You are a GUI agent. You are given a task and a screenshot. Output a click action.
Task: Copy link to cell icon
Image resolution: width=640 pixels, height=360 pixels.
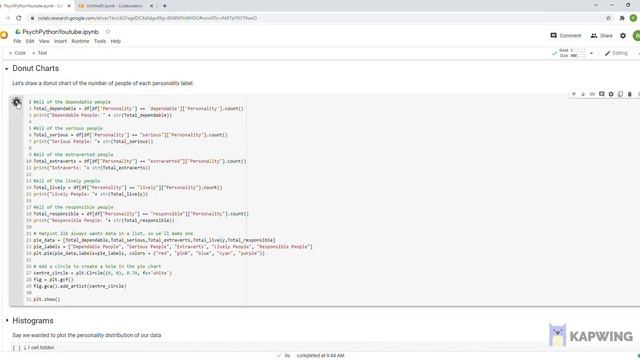[592, 94]
